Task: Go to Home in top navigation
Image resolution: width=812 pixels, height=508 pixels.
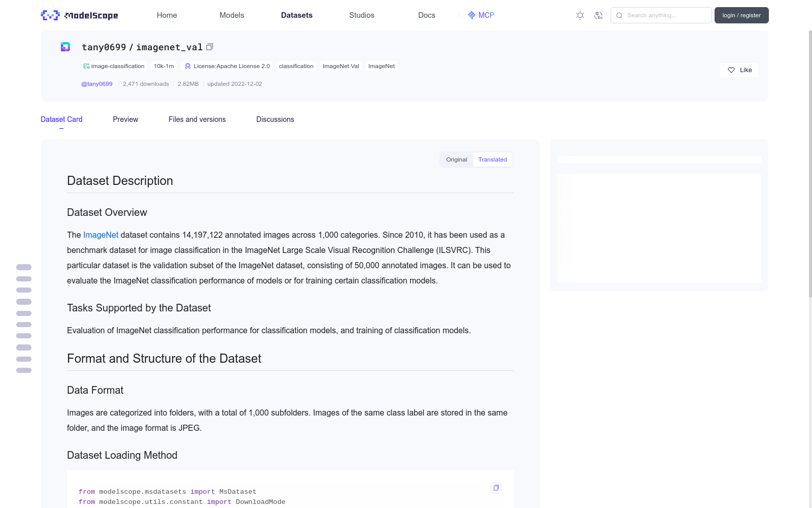Action: point(167,15)
